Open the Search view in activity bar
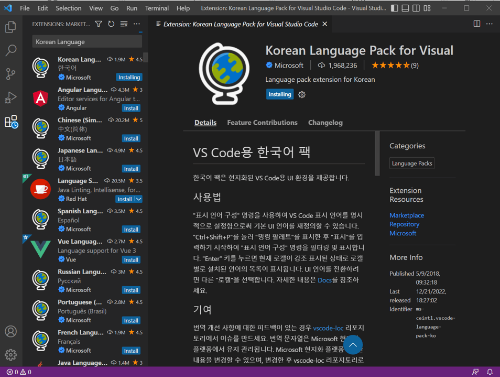 tap(11, 50)
